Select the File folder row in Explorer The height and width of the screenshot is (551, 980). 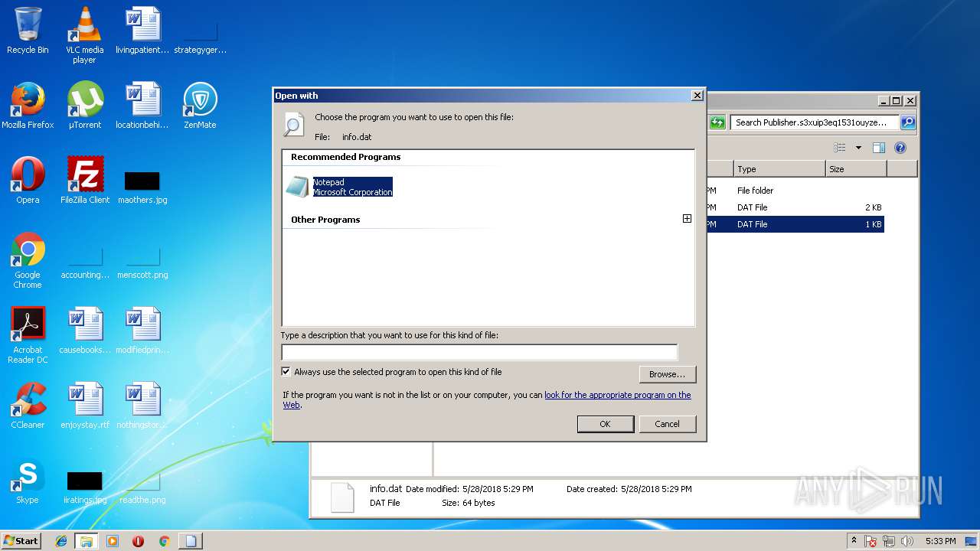click(x=795, y=191)
